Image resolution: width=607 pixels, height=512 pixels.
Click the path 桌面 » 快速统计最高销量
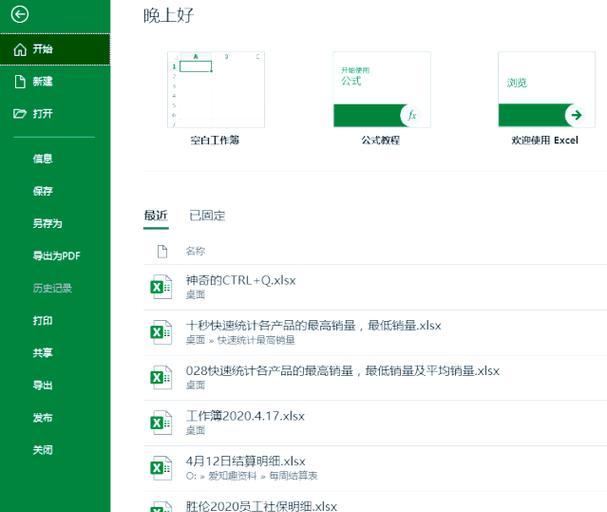[240, 340]
